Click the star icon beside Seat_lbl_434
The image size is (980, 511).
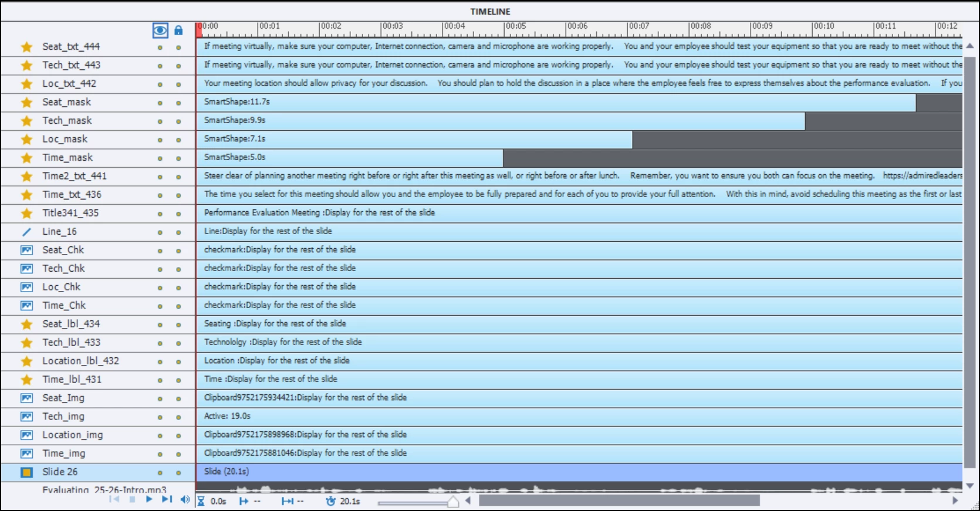(x=26, y=324)
